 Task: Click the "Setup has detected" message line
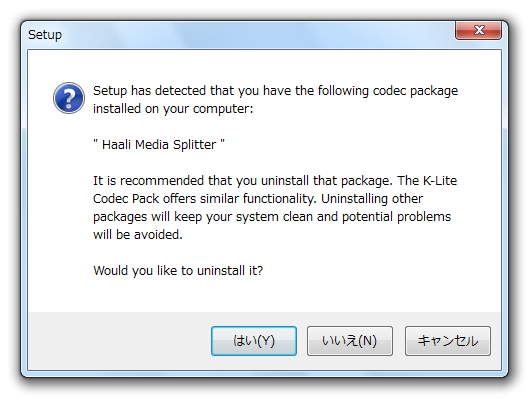275,91
